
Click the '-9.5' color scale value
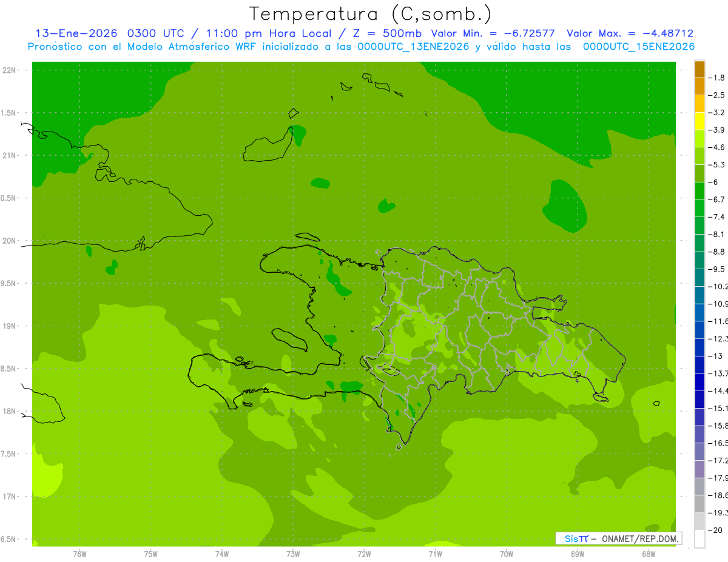(x=717, y=269)
